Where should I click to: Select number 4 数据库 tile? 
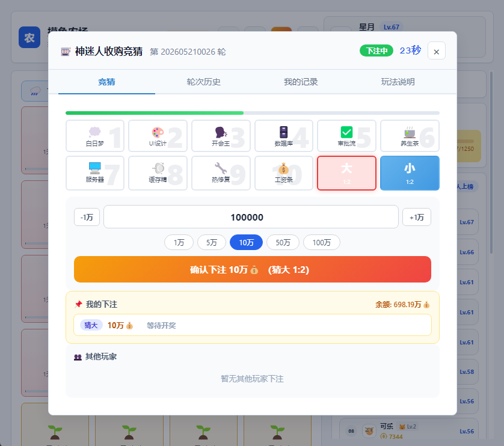[284, 136]
